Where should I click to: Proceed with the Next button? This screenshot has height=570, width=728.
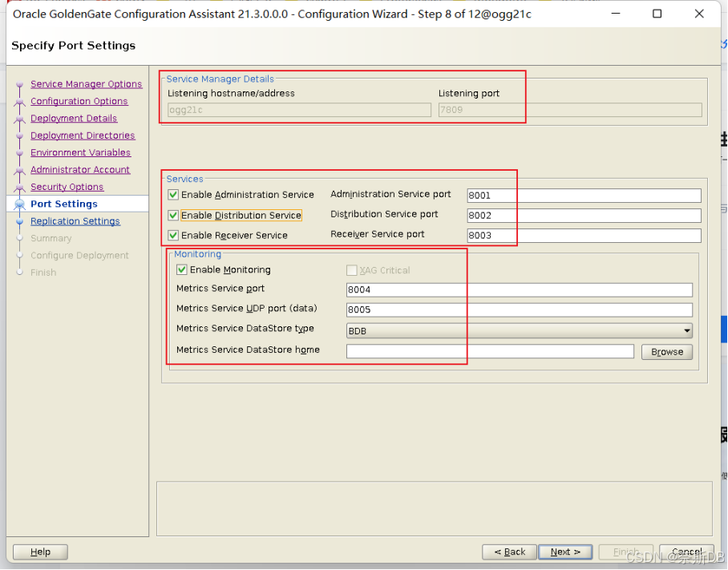click(x=565, y=552)
